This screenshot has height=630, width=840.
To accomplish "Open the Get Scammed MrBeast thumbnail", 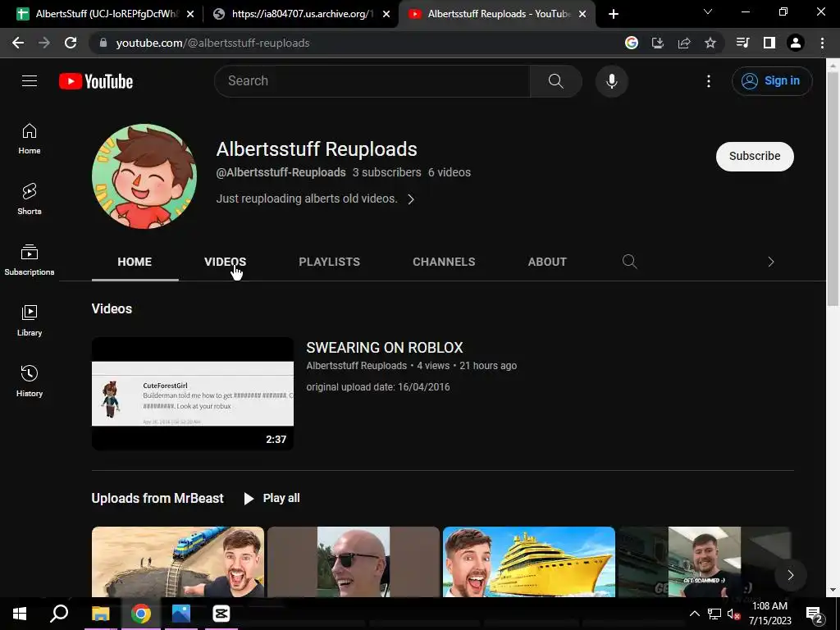I will (x=704, y=561).
